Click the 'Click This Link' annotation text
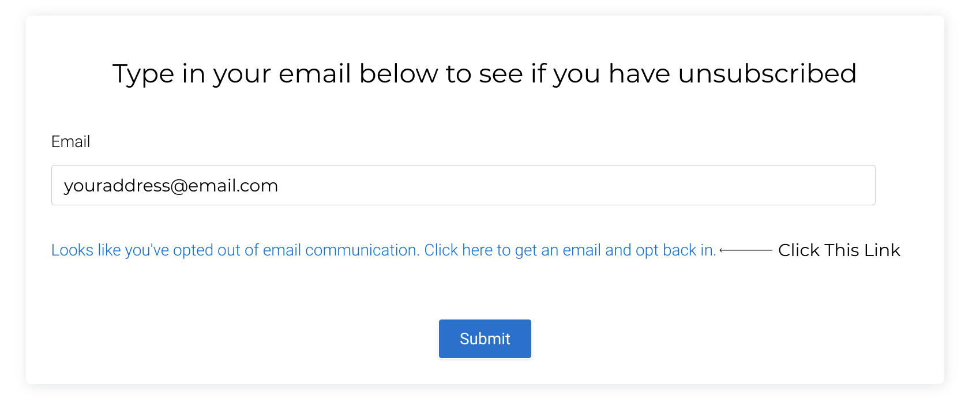 coord(839,250)
